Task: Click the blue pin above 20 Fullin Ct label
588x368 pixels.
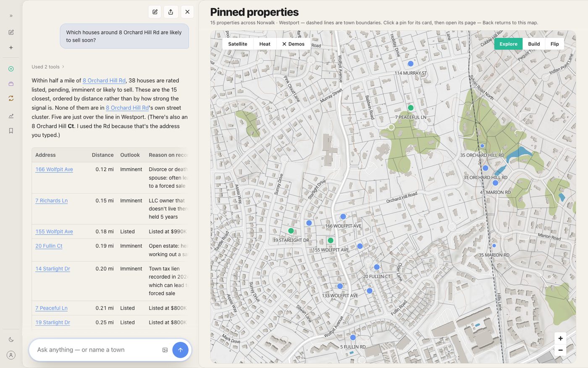Action: pyautogui.click(x=377, y=267)
